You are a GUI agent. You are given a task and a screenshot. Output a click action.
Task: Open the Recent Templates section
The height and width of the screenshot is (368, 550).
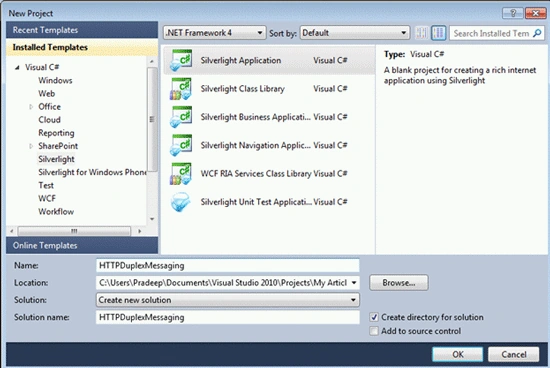(82, 30)
